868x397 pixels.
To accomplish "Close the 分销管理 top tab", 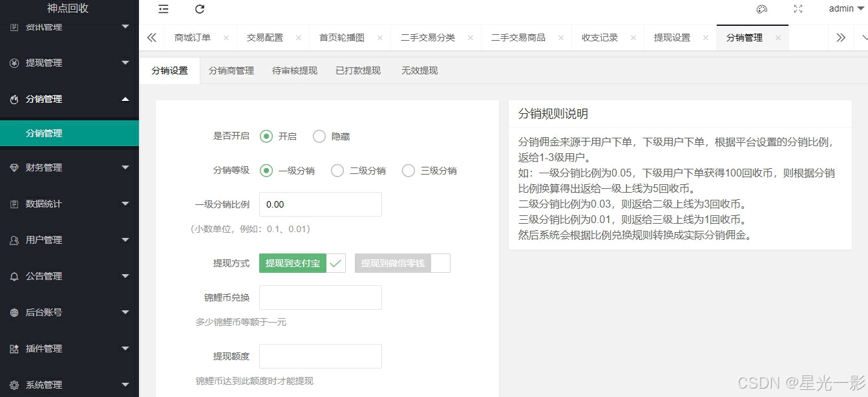I will click(778, 38).
